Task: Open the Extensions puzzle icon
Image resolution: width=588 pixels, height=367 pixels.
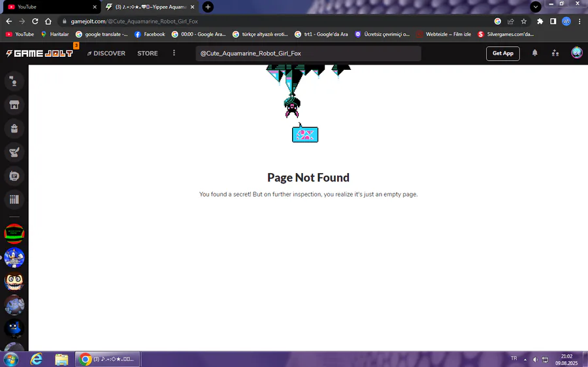Action: coord(540,22)
